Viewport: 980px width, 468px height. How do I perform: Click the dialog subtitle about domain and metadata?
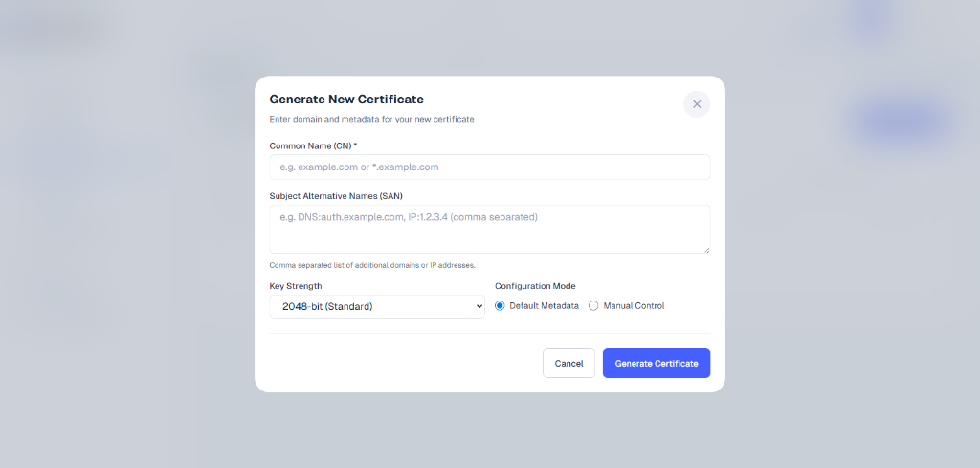tap(371, 120)
